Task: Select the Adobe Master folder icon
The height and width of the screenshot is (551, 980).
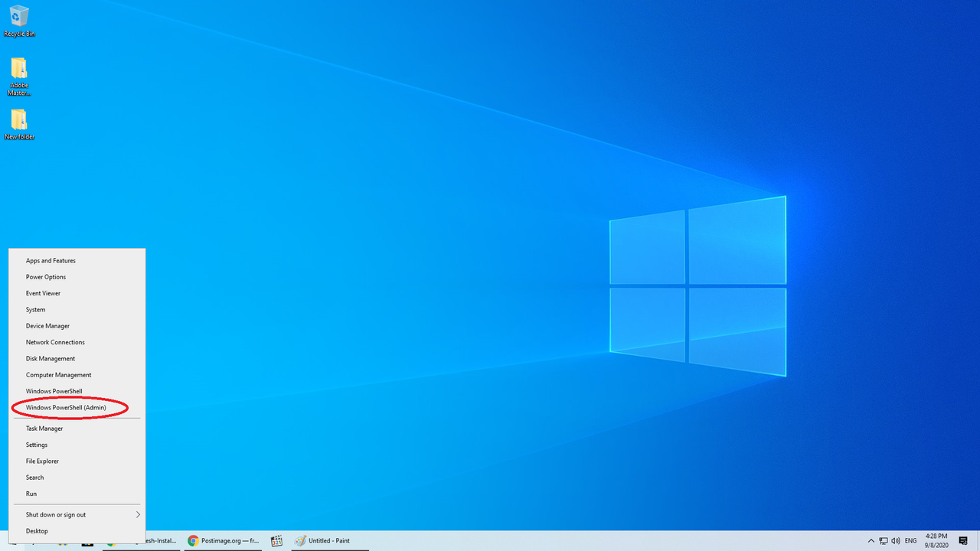Action: pos(19,77)
